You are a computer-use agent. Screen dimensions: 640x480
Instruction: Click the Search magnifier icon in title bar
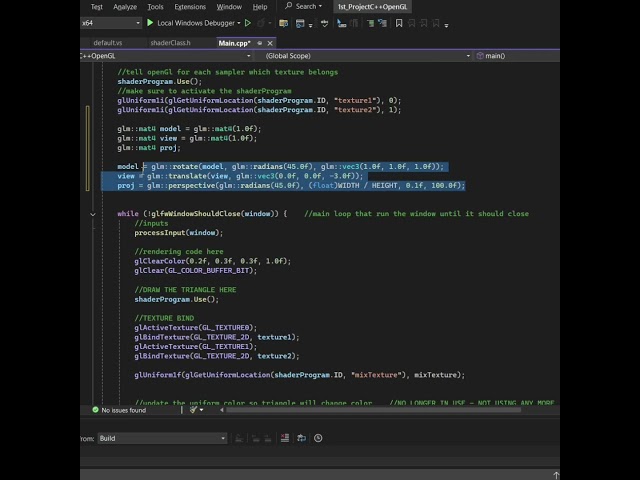289,6
